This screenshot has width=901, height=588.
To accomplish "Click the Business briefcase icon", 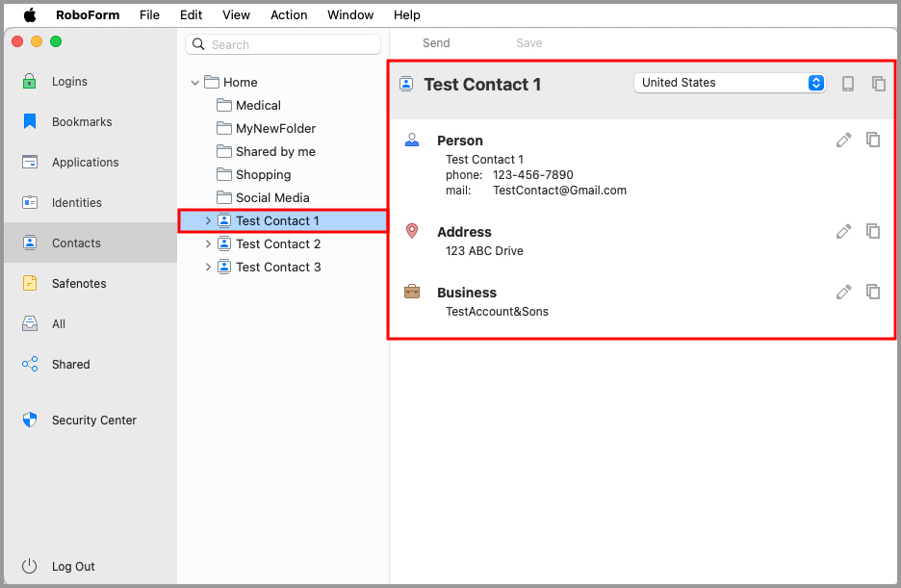I will tap(412, 292).
